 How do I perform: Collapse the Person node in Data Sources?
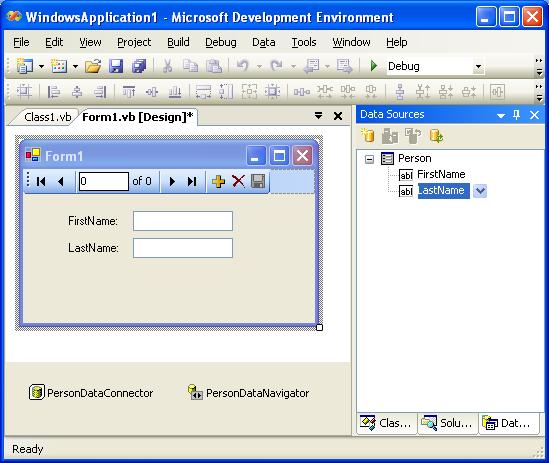tap(369, 159)
